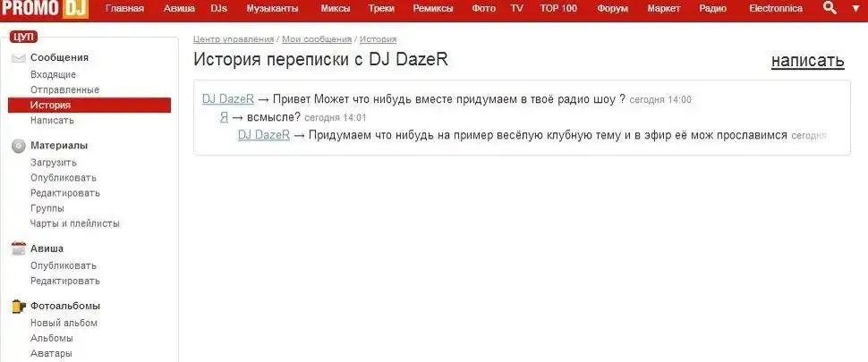Viewport: 868px width, 362px height.
Task: Select the highlighted История sidebar item
Action: (x=50, y=105)
